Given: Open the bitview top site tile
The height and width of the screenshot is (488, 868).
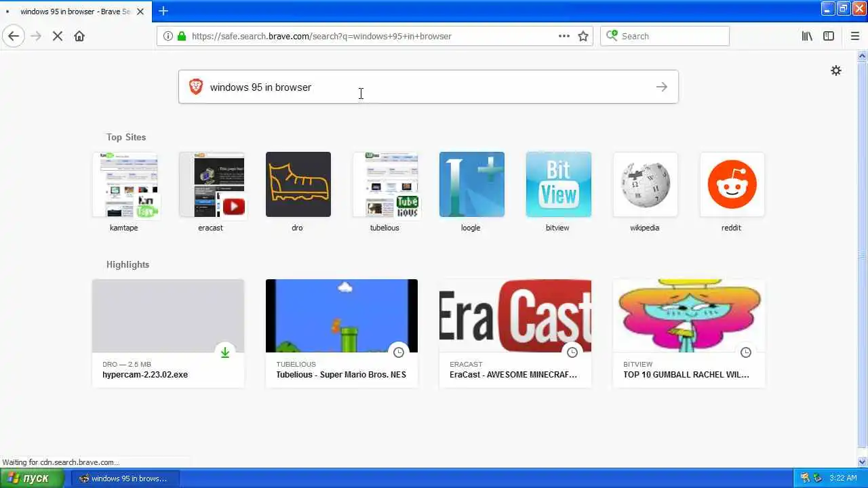Looking at the screenshot, I should [559, 184].
